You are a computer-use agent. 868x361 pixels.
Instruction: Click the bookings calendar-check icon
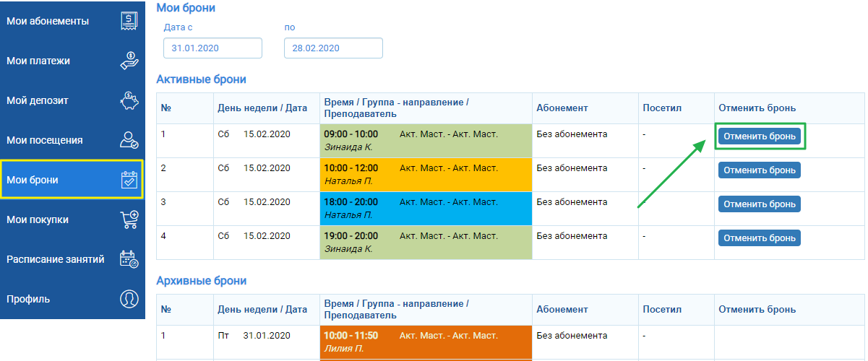click(x=129, y=180)
